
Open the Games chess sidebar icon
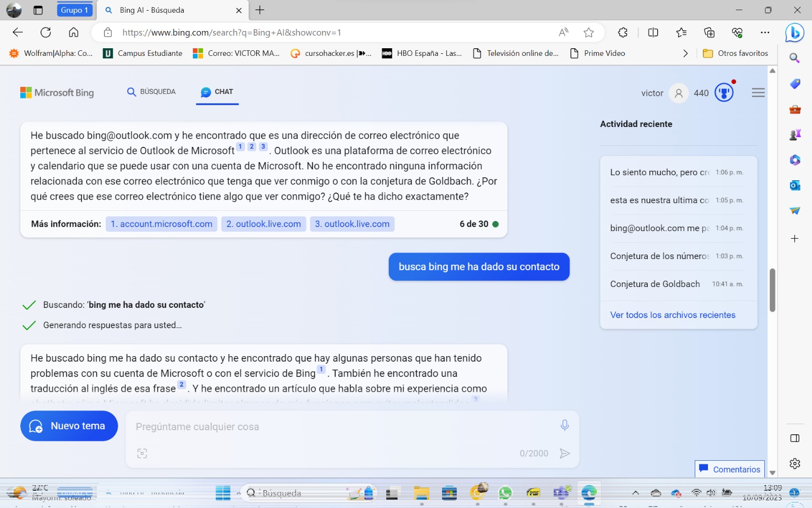pyautogui.click(x=795, y=135)
